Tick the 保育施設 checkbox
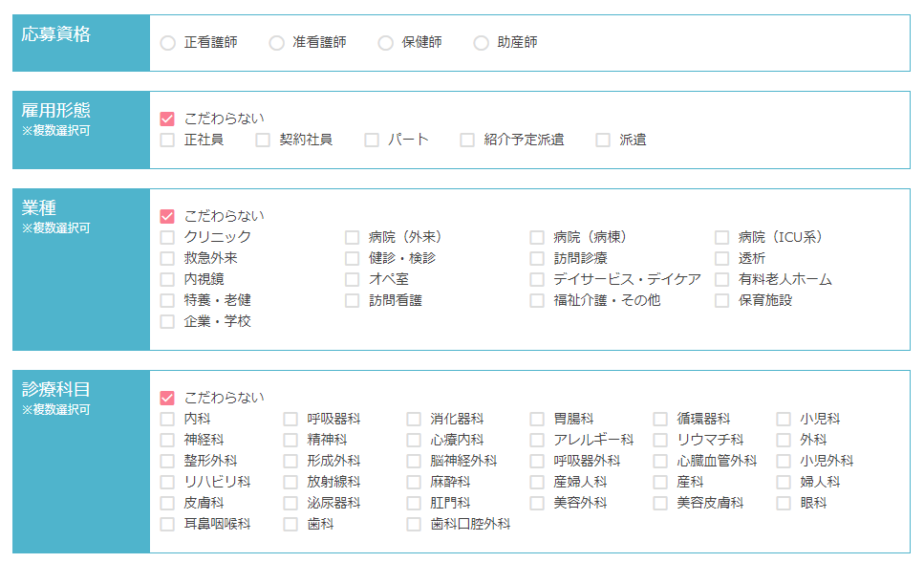Image resolution: width=924 pixels, height=563 pixels. 721,301
